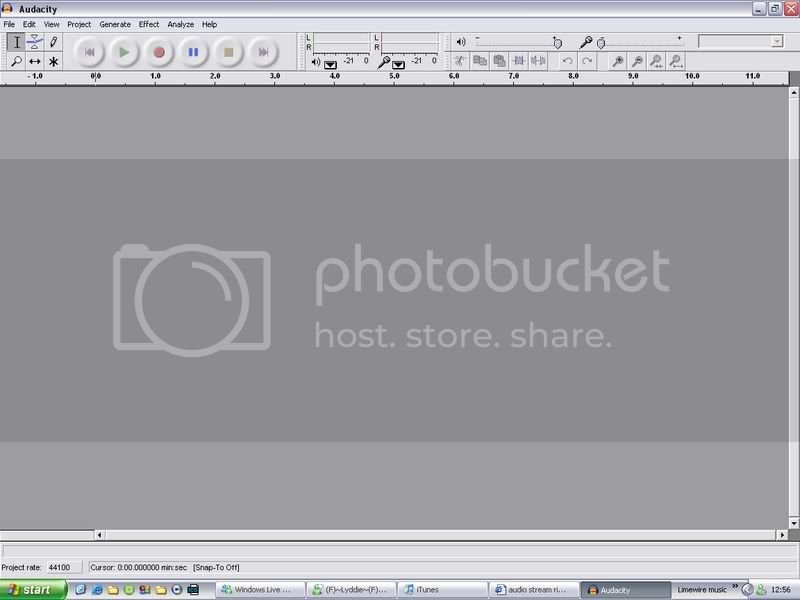The width and height of the screenshot is (800, 600).
Task: Click the Fit Project in window icon
Action: 676,61
